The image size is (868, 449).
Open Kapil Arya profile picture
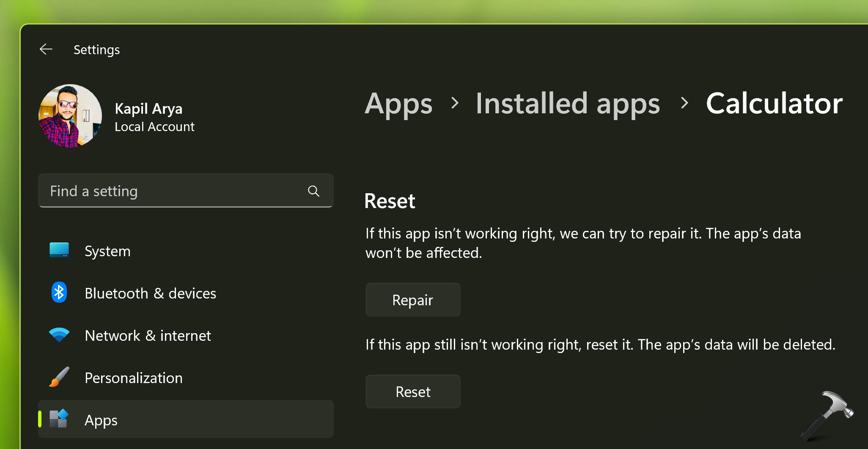70,116
